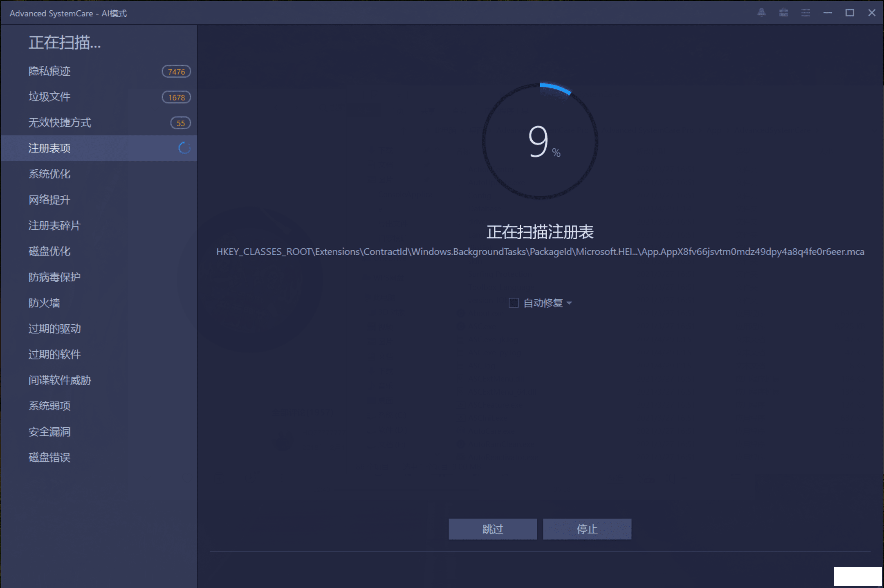
Task: Click the 1678 count badge
Action: click(176, 97)
